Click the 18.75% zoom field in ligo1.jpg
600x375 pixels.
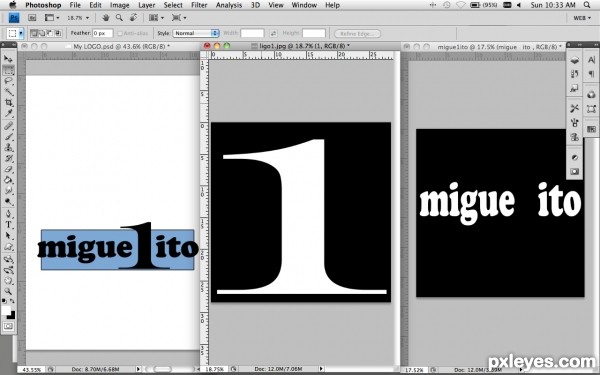click(x=215, y=369)
